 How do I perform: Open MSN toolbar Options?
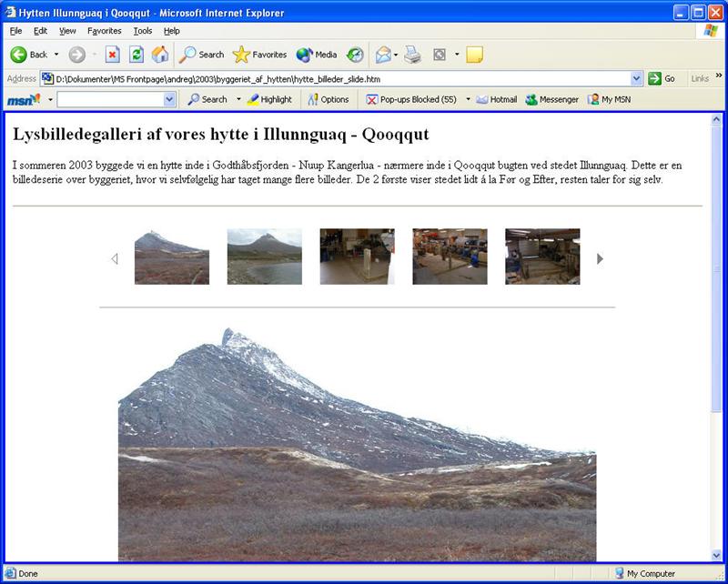tap(329, 99)
